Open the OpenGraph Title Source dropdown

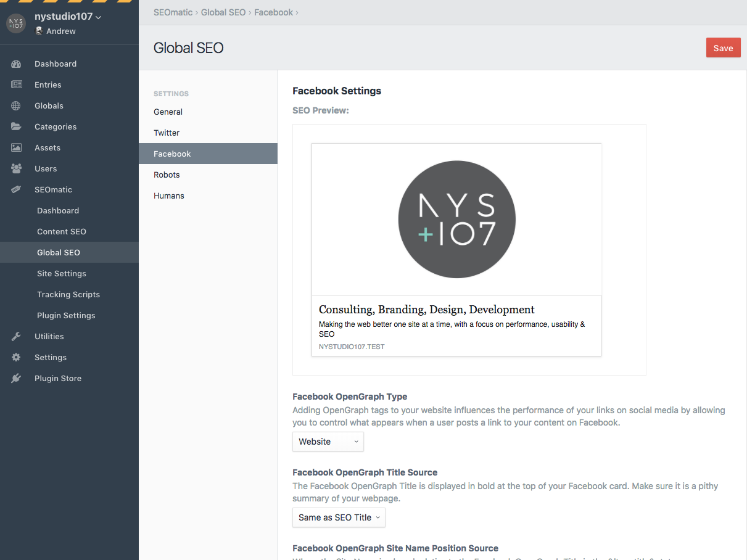tap(339, 517)
